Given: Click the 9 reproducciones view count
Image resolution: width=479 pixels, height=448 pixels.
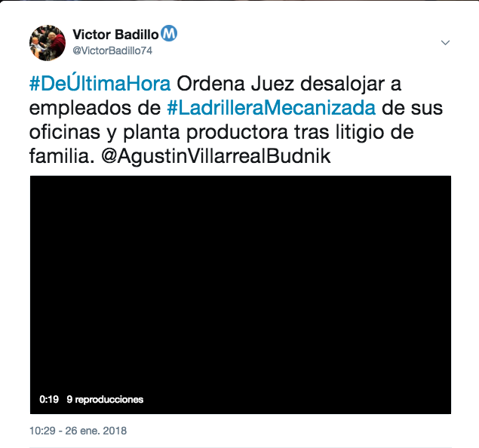Looking at the screenshot, I should [105, 400].
